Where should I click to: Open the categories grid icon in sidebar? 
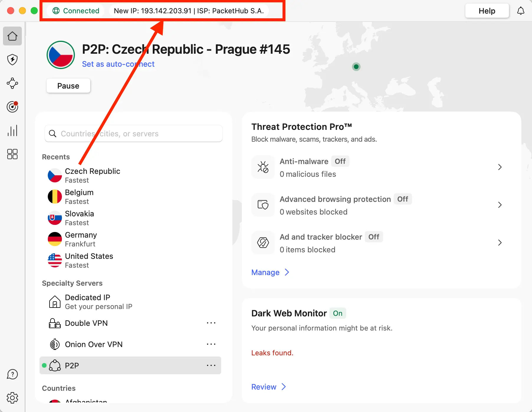click(x=12, y=154)
